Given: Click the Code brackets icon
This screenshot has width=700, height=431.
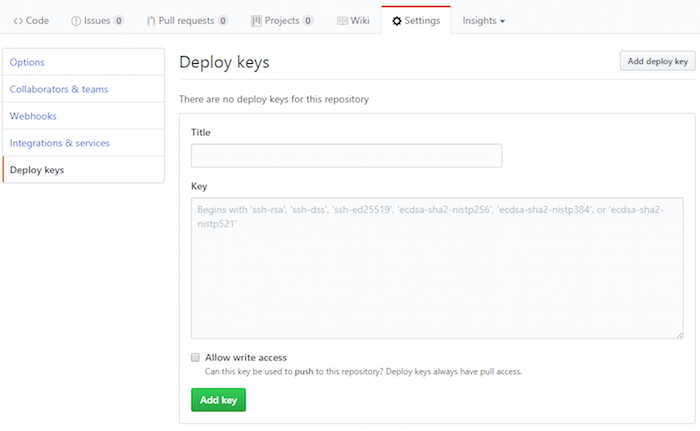Looking at the screenshot, I should click(x=18, y=20).
